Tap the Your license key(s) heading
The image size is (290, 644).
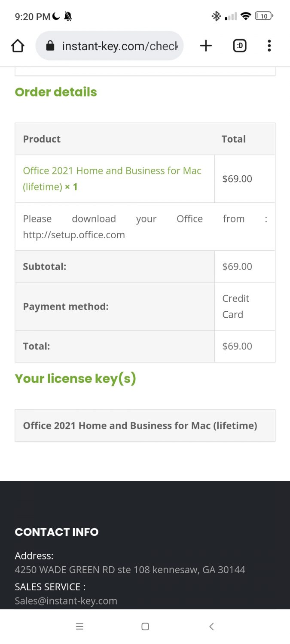[75, 378]
